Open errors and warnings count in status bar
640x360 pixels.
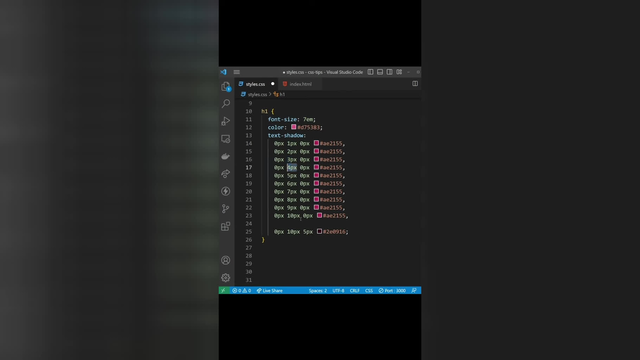coord(242,291)
